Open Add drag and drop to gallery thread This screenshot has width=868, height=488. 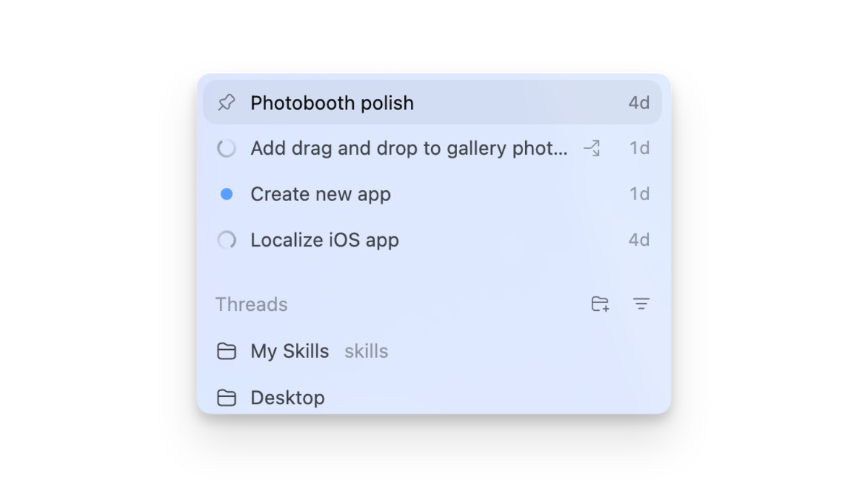(x=409, y=148)
